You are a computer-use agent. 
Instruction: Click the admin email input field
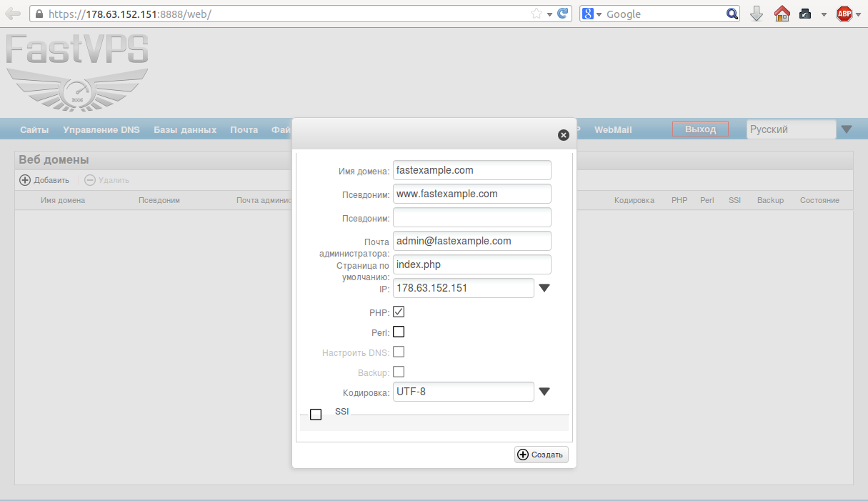[472, 241]
